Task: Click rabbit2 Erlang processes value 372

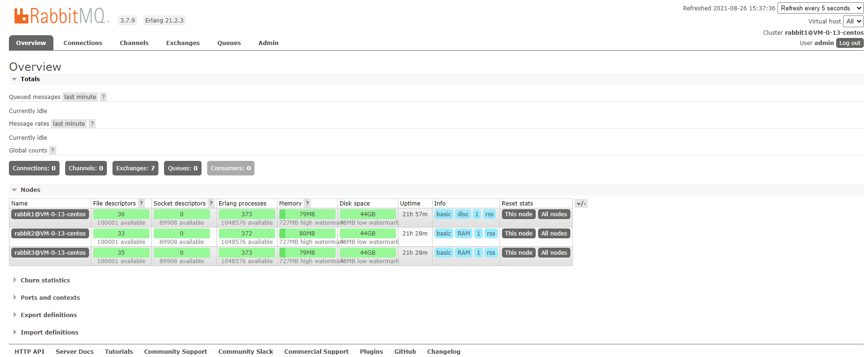Action: click(247, 234)
